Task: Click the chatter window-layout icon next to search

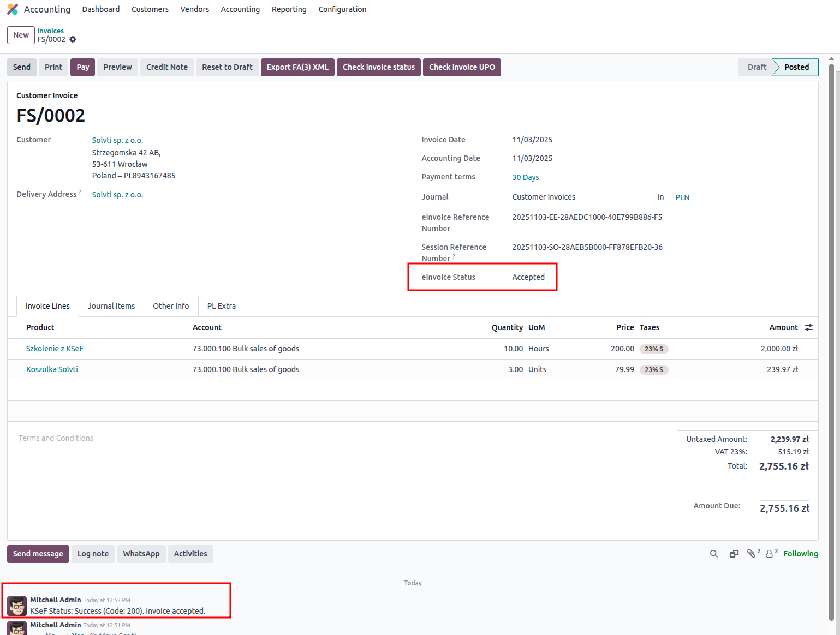Action: pos(734,554)
